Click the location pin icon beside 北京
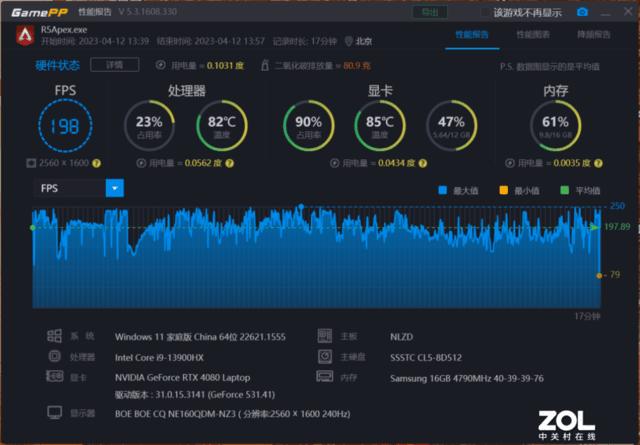640x445 pixels. click(x=349, y=41)
